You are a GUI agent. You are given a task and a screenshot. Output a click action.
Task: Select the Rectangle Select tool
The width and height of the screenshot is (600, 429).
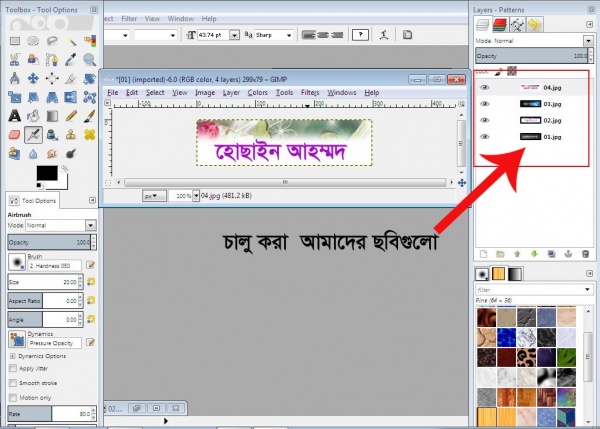pos(15,41)
